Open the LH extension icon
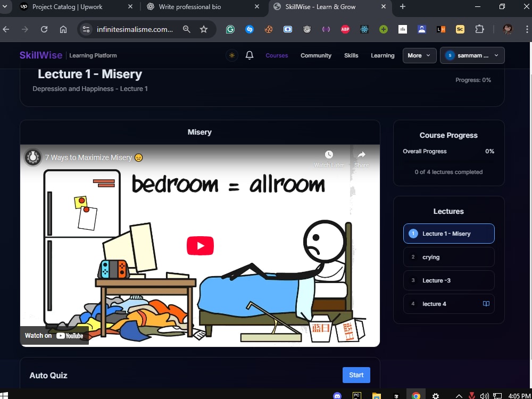Screen dimensions: 532x399 point(440,29)
